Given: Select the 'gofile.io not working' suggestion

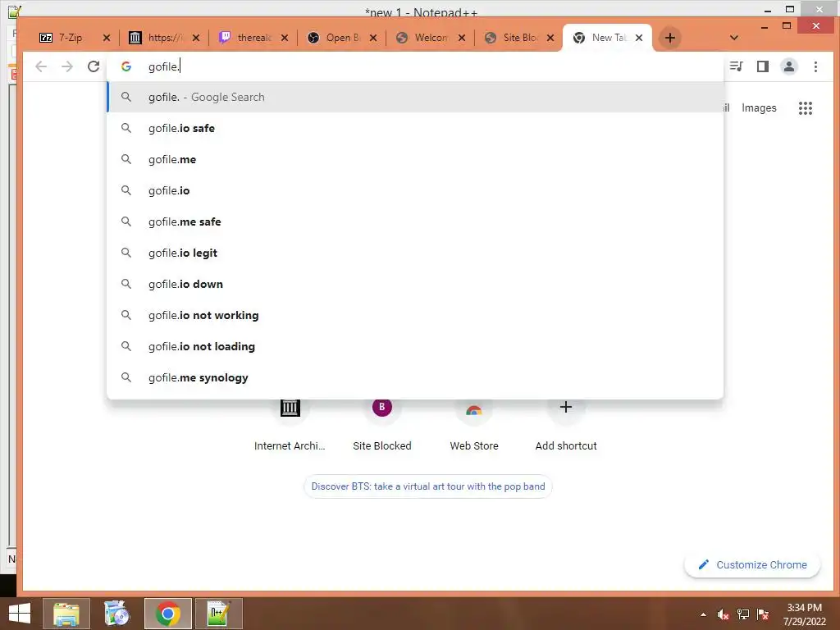Looking at the screenshot, I should tap(415, 315).
